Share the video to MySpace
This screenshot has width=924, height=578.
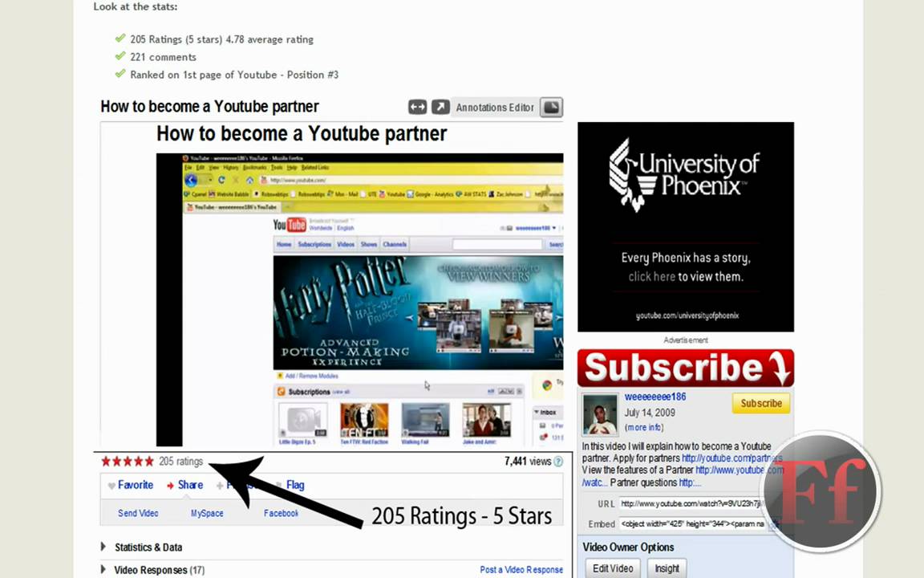point(207,513)
